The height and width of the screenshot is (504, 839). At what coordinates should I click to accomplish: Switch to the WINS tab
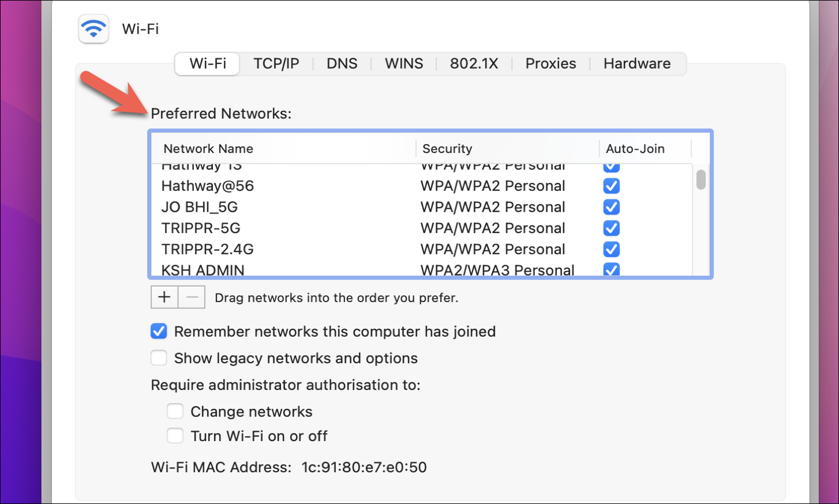(x=404, y=63)
